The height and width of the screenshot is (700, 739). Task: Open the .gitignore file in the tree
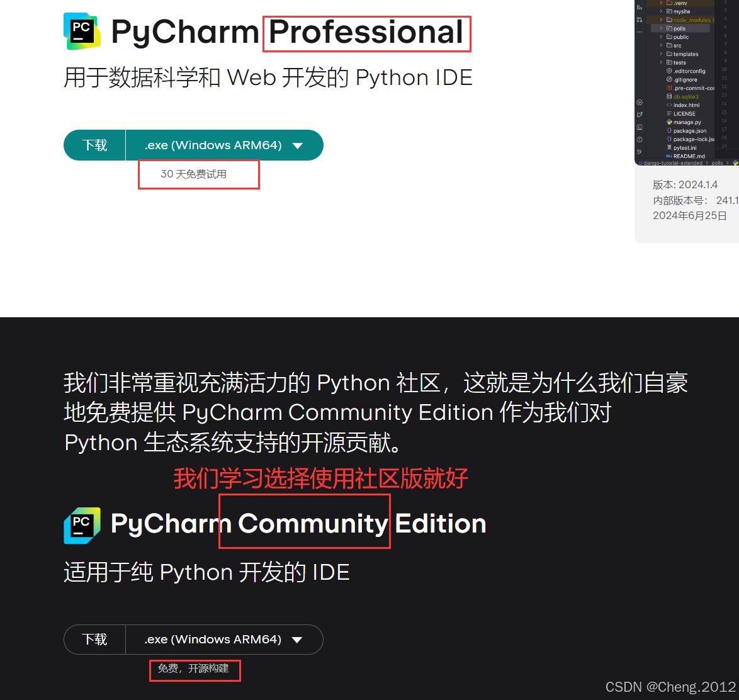(685, 79)
